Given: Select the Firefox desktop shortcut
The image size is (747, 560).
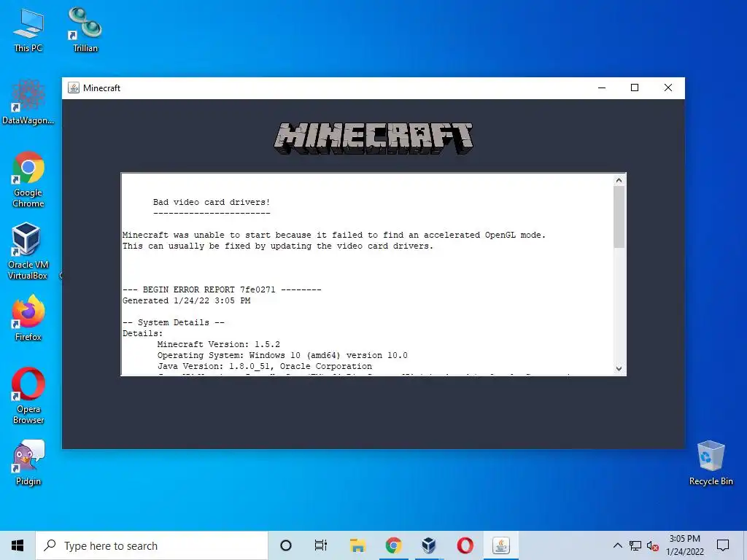Looking at the screenshot, I should (x=28, y=318).
